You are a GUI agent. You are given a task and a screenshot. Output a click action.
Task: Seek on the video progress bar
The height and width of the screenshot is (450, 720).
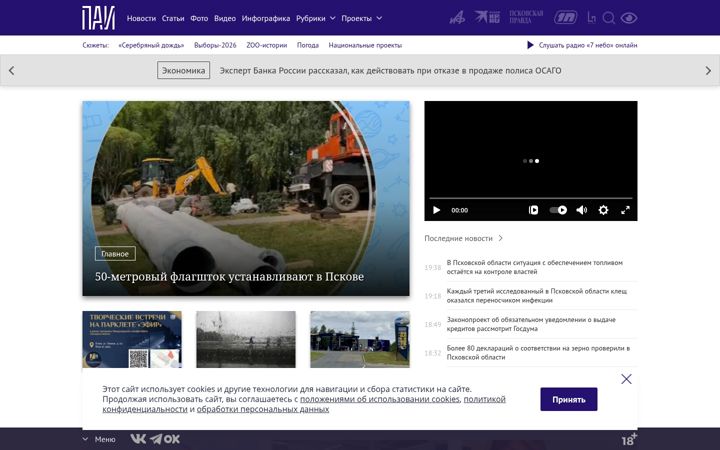pos(531,198)
